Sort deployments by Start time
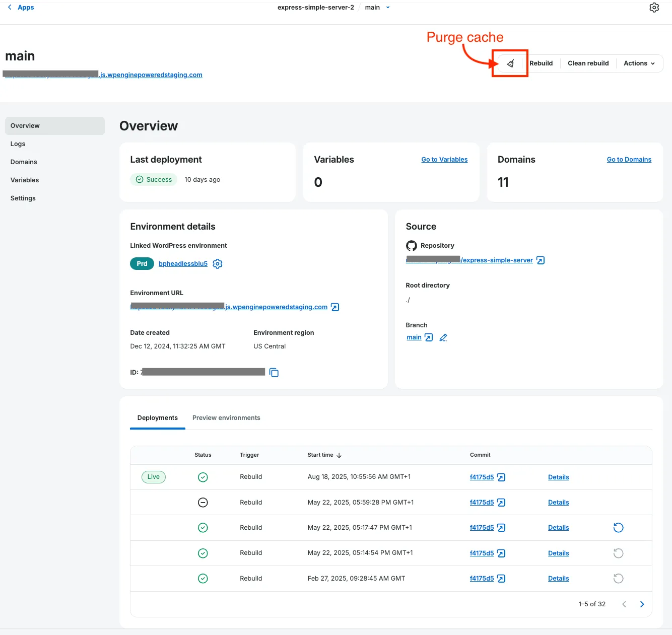The height and width of the screenshot is (635, 672). click(324, 455)
